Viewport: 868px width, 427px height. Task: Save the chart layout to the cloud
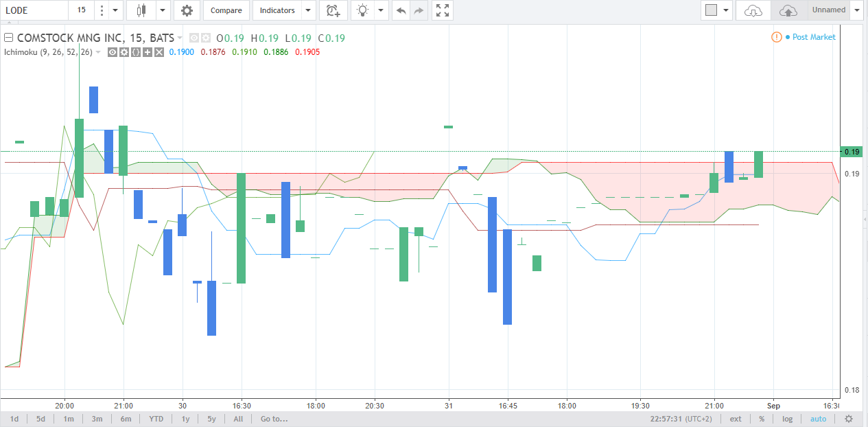[788, 10]
